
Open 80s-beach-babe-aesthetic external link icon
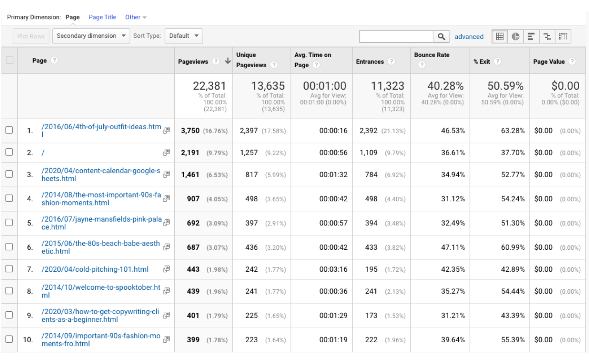tap(167, 247)
